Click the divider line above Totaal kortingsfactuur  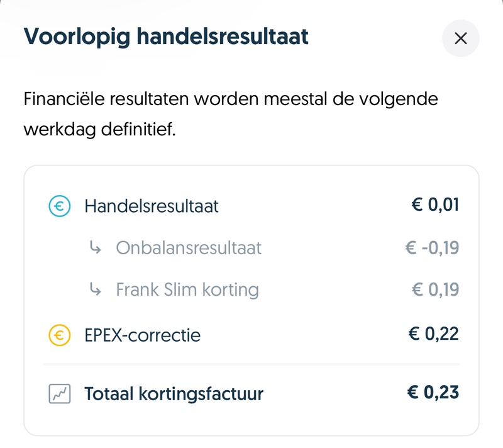tap(251, 364)
